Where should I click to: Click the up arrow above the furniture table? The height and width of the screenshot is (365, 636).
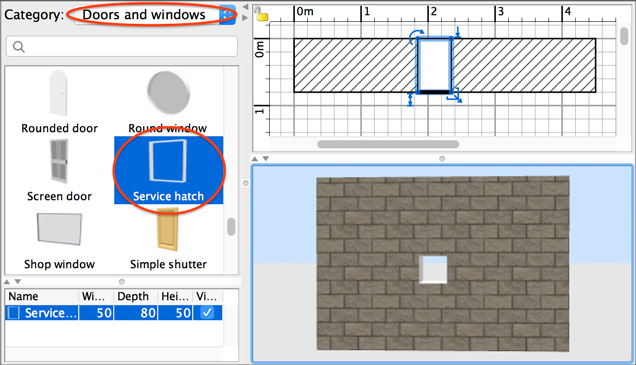point(7,281)
